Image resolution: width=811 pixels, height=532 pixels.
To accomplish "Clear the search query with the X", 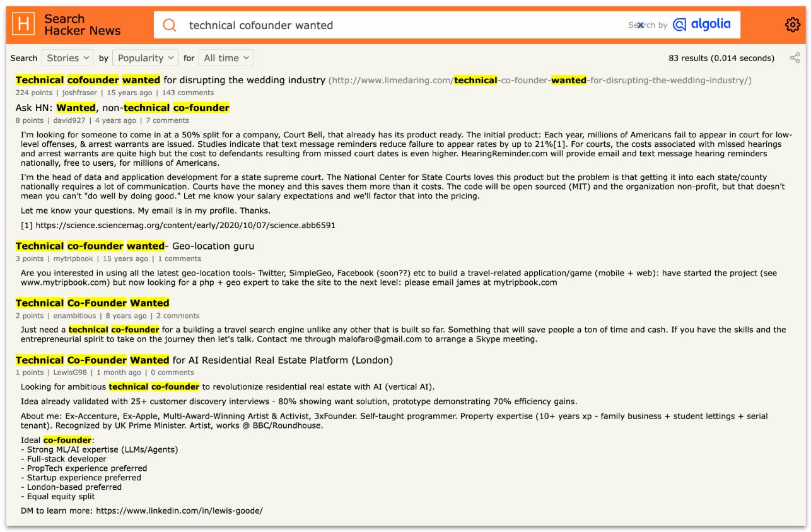I will pos(640,25).
